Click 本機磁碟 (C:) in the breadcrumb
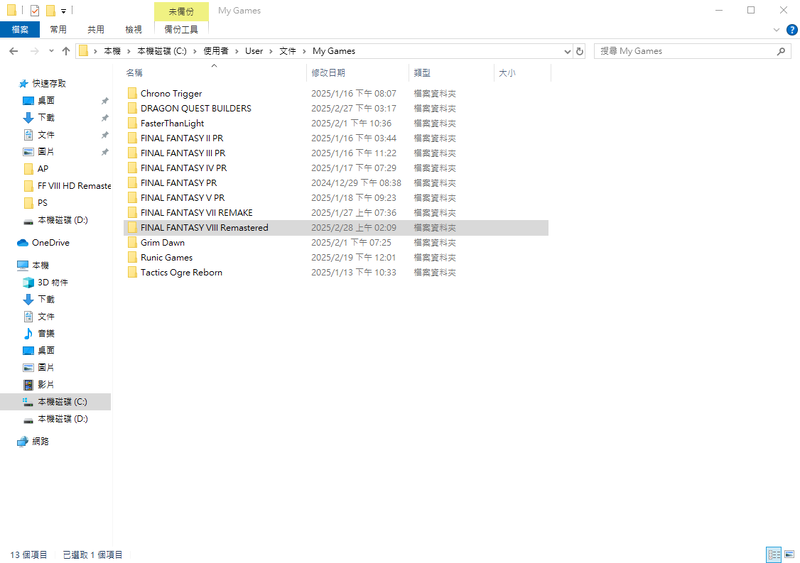800x563 pixels. (162, 51)
